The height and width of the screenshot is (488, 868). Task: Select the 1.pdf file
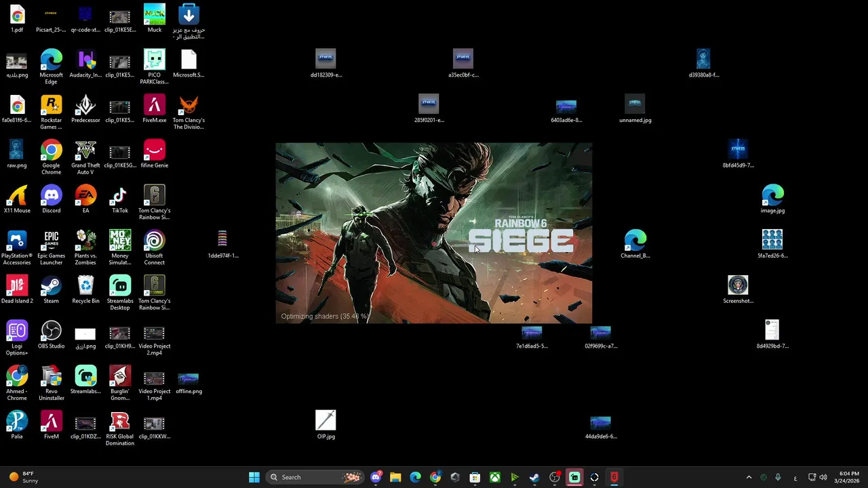pos(17,18)
